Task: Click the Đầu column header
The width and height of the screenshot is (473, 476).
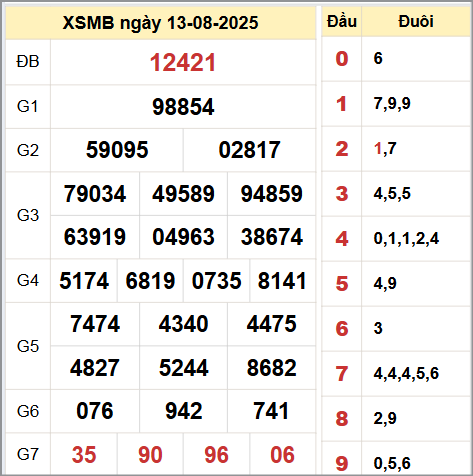Action: tap(342, 21)
